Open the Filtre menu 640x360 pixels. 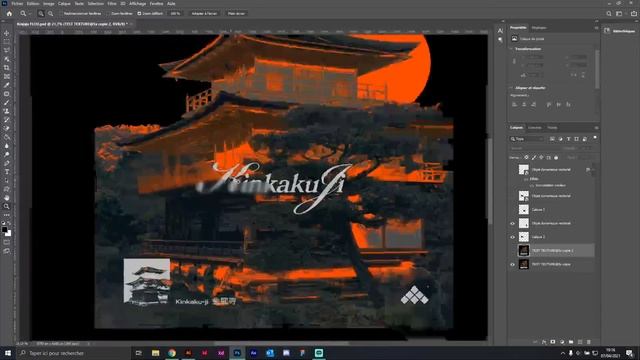[112, 4]
